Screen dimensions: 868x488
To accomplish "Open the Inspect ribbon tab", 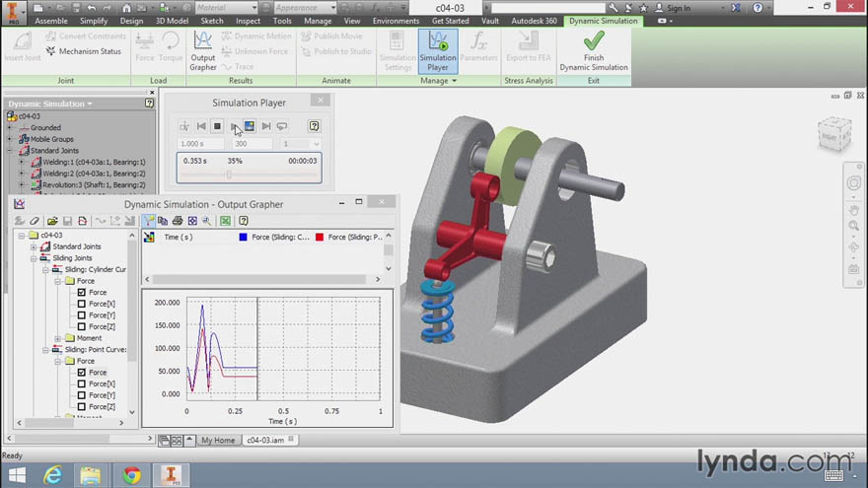I will click(x=248, y=21).
